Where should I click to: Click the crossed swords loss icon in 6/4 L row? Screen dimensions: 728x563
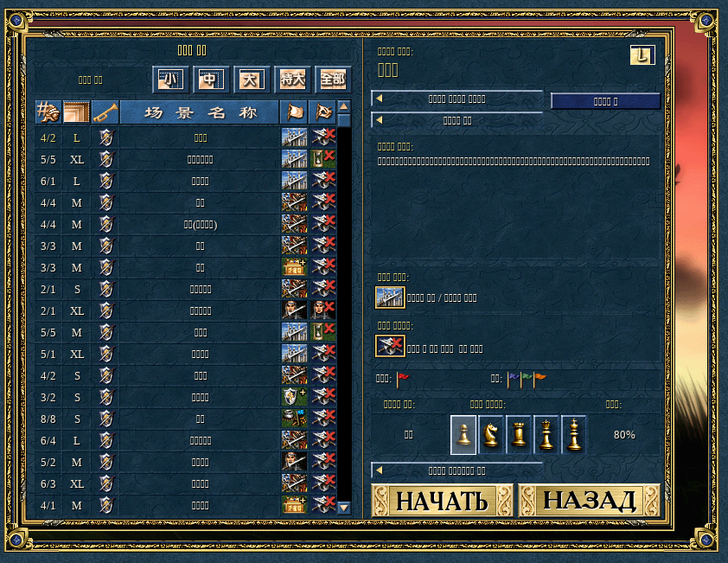tap(322, 440)
